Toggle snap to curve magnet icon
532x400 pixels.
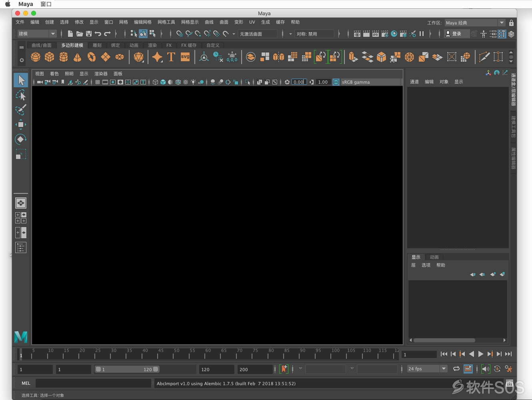(189, 34)
